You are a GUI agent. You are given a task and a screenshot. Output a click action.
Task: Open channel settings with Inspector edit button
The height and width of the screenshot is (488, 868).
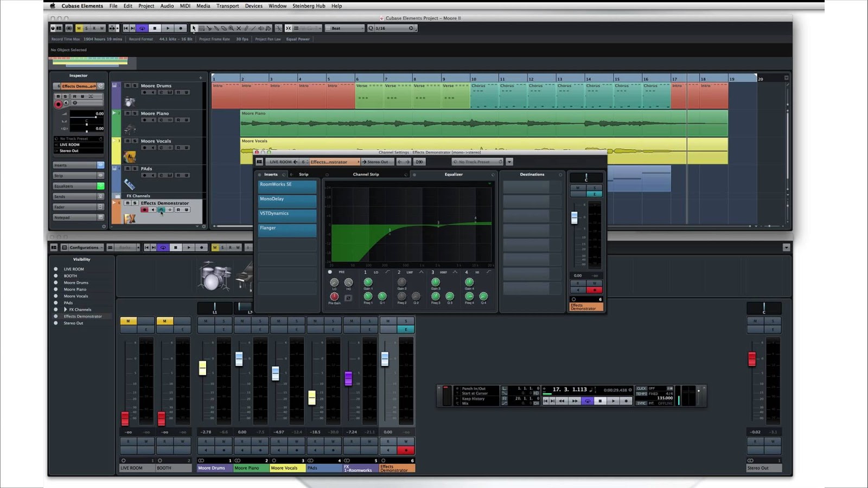tap(100, 86)
